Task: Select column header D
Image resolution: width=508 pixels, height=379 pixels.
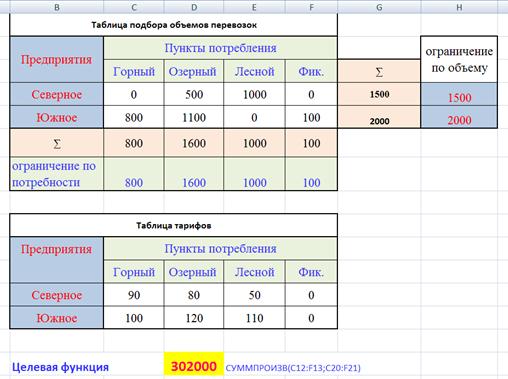Action: coord(194,7)
